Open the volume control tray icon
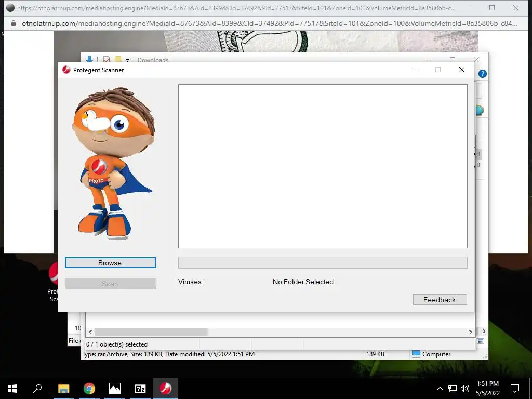Image resolution: width=532 pixels, height=399 pixels. (465, 389)
